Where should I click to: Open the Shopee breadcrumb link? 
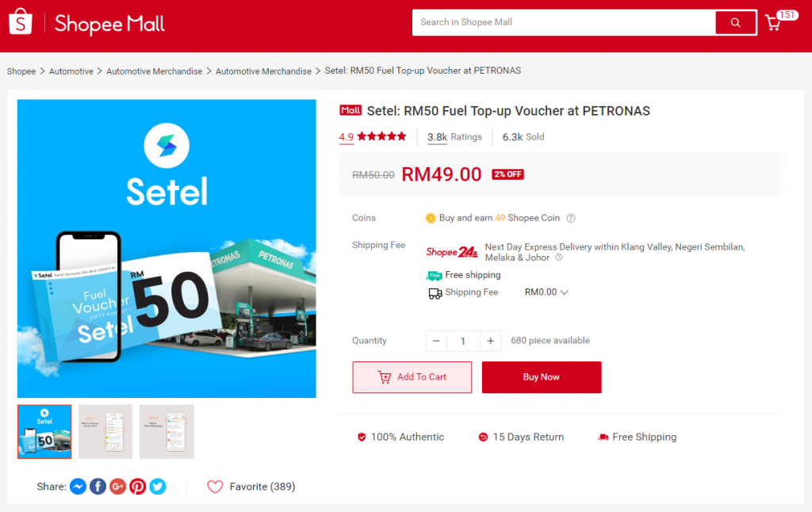tap(21, 71)
